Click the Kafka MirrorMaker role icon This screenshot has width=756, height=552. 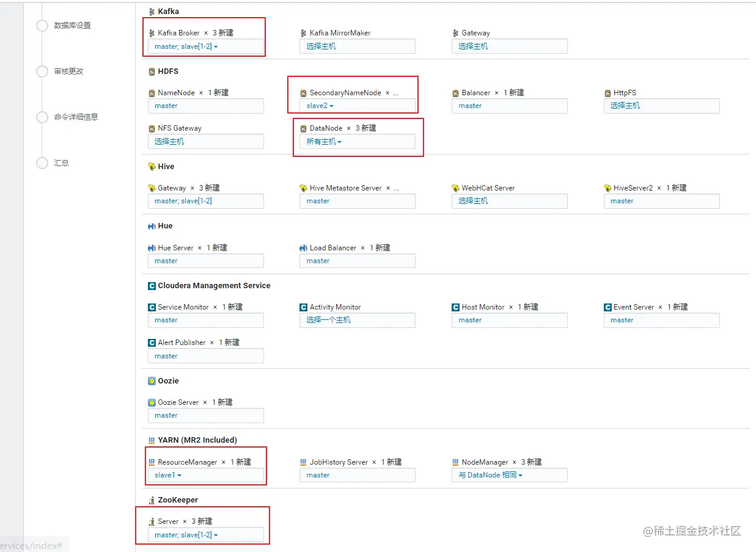click(303, 33)
